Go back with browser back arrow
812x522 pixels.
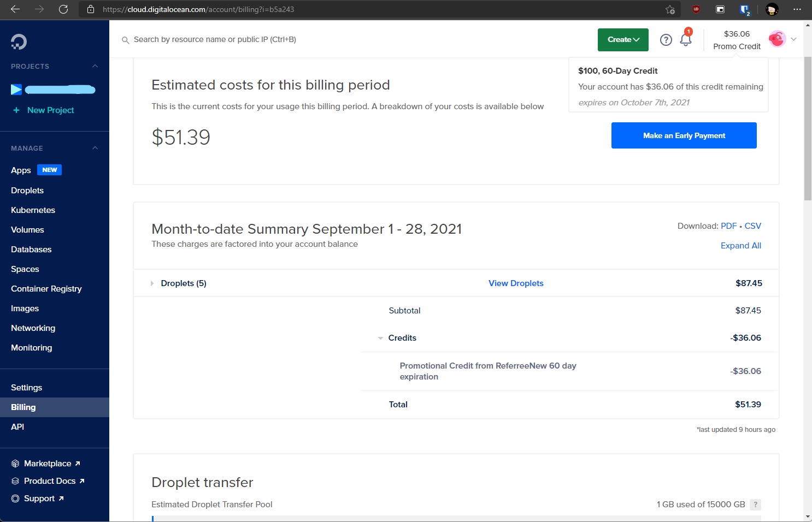pos(15,9)
